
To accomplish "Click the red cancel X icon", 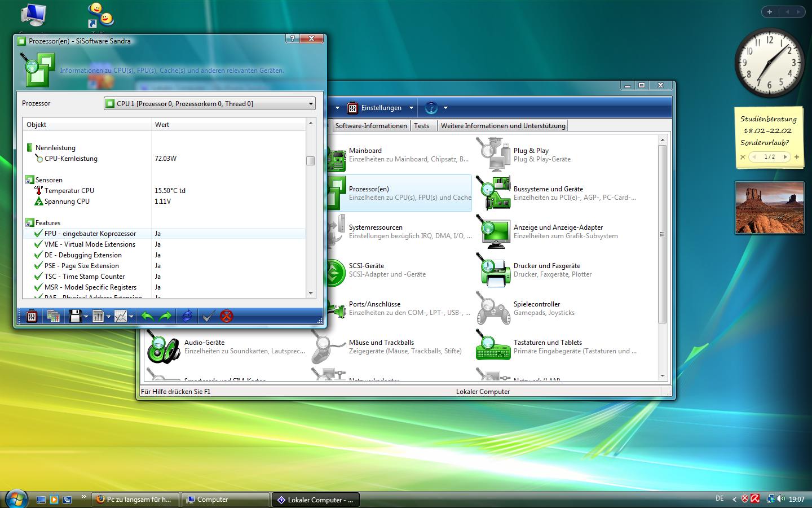I will click(x=226, y=317).
